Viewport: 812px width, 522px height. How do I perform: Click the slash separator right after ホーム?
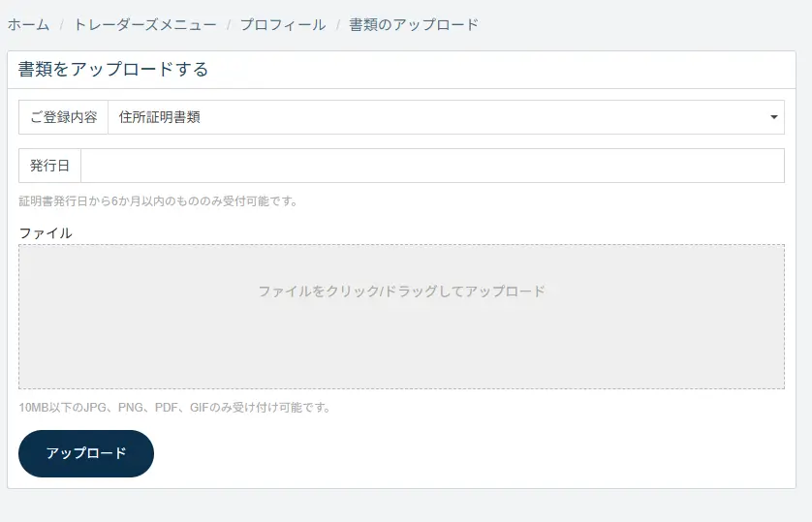point(61,24)
